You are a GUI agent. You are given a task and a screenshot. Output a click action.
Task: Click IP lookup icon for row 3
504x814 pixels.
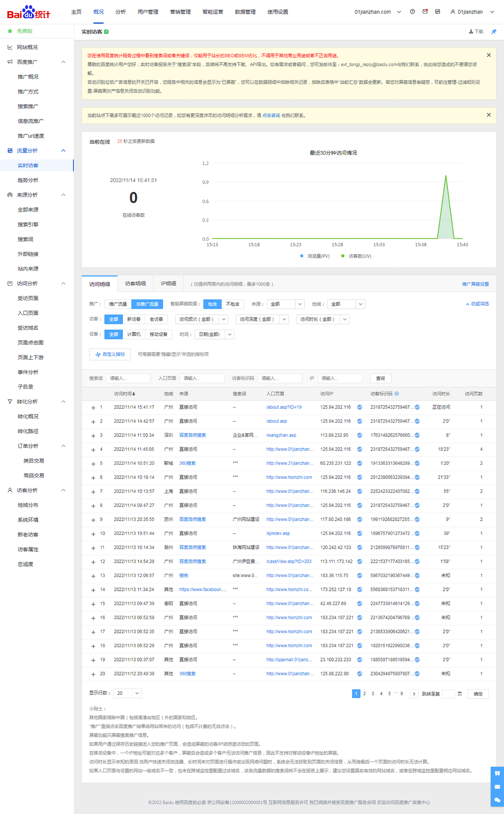pos(360,435)
